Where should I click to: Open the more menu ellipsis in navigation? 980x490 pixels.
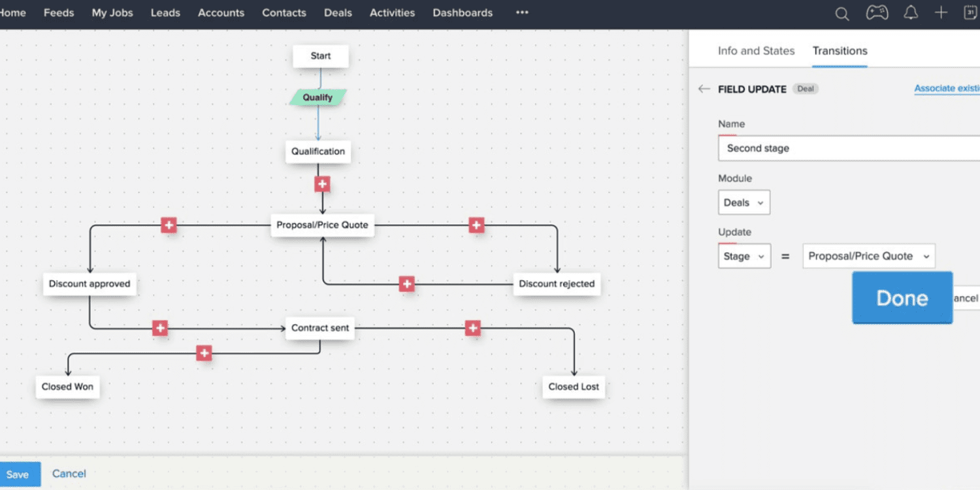pyautogui.click(x=522, y=13)
